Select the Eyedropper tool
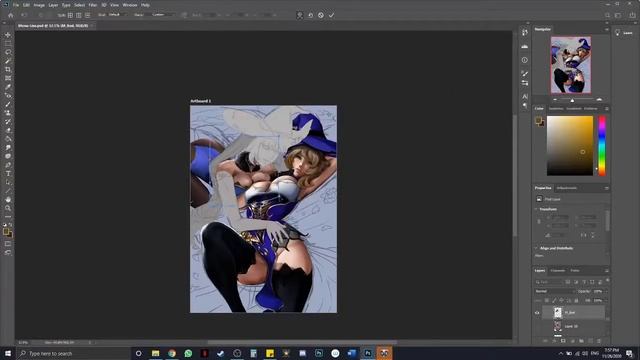 coord(8,87)
